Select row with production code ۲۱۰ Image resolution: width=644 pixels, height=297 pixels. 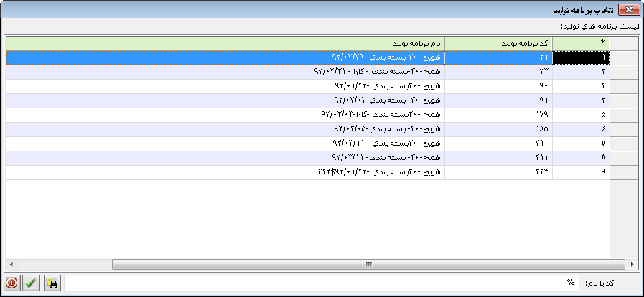pos(498,143)
